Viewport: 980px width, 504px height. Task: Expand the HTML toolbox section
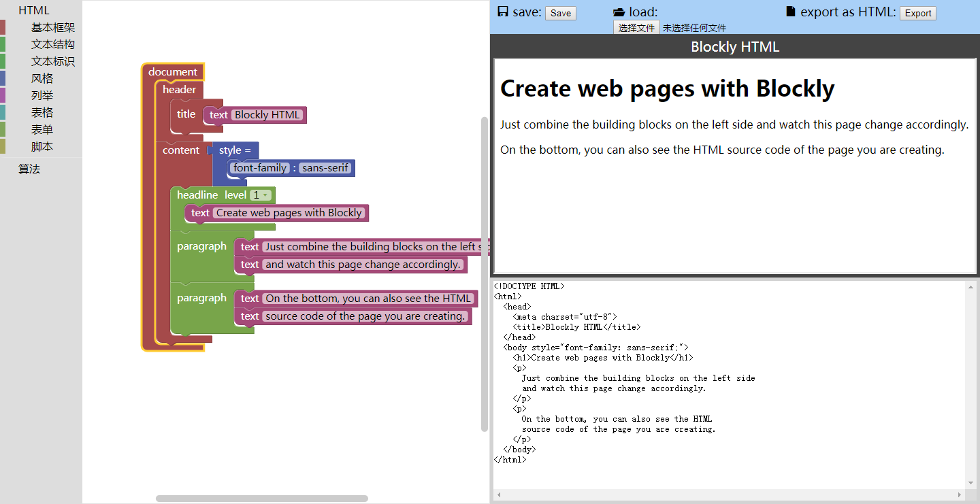[34, 11]
